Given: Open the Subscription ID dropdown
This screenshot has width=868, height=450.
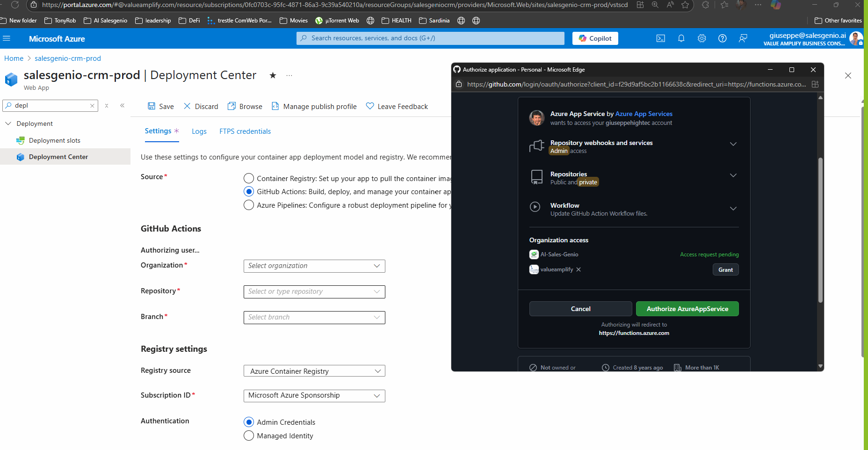Looking at the screenshot, I should click(x=314, y=396).
